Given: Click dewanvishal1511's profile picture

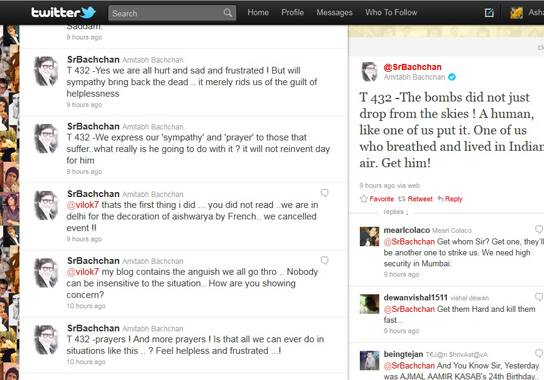Looking at the screenshot, I should (369, 304).
